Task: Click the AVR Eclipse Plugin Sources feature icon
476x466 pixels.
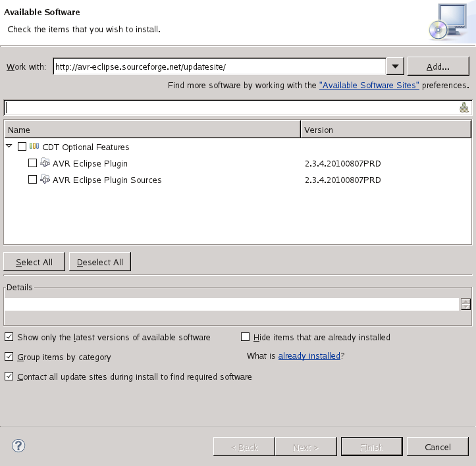Action: pos(45,179)
